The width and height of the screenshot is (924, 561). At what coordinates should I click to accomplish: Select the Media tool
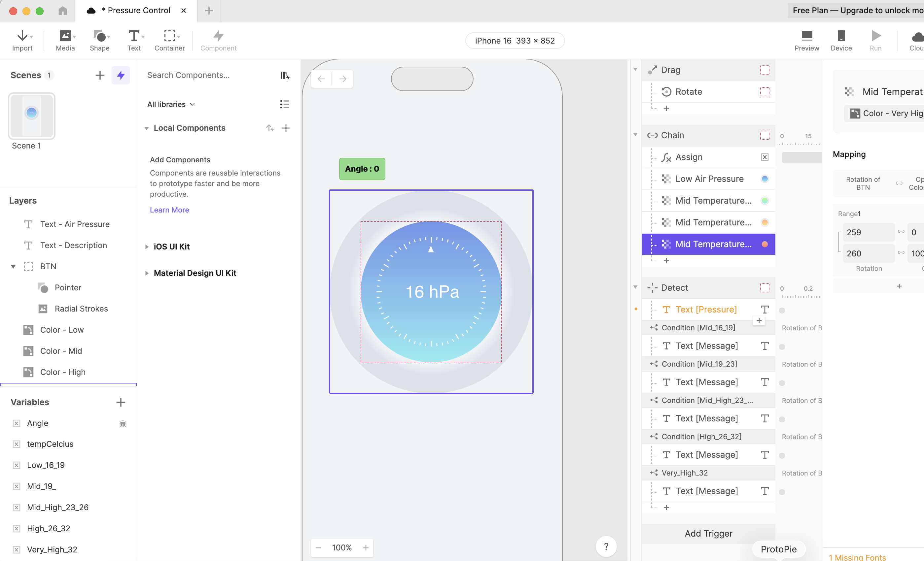(x=65, y=40)
